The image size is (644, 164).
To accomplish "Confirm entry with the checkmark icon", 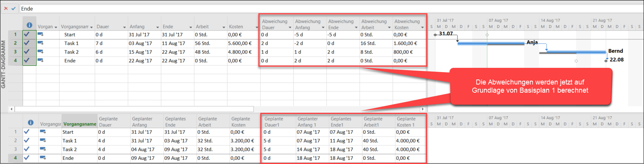I will click(x=14, y=9).
